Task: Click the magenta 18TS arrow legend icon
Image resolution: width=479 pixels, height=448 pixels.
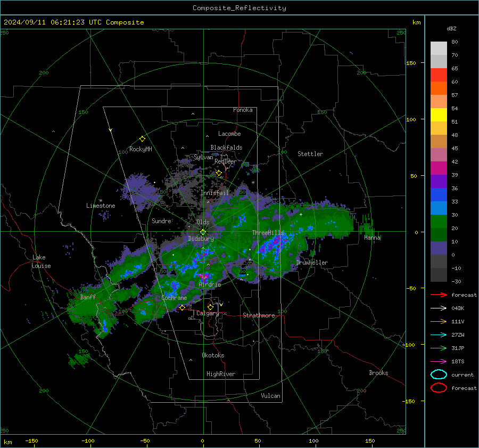Action: pyautogui.click(x=439, y=362)
